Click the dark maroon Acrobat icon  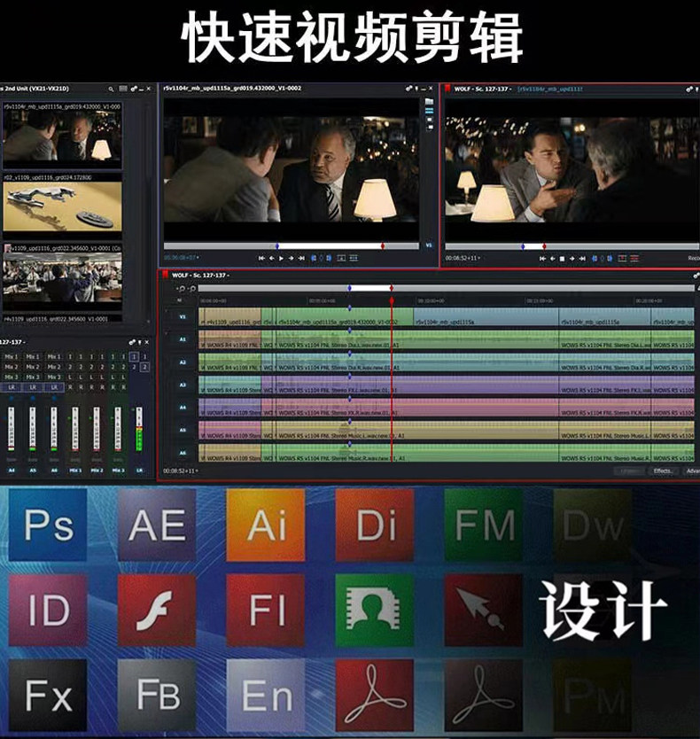484,696
